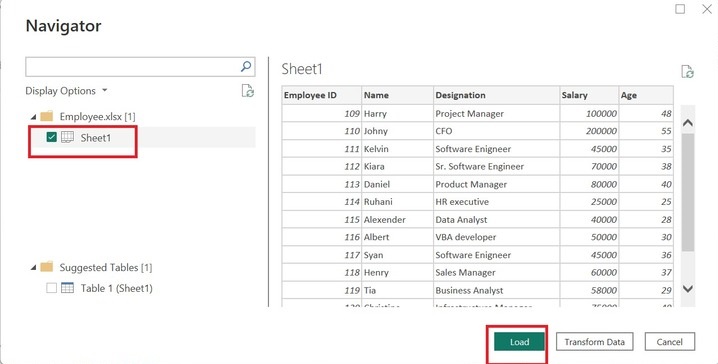Click the Suggested Tables folder icon
This screenshot has height=364, width=718.
tap(47, 266)
